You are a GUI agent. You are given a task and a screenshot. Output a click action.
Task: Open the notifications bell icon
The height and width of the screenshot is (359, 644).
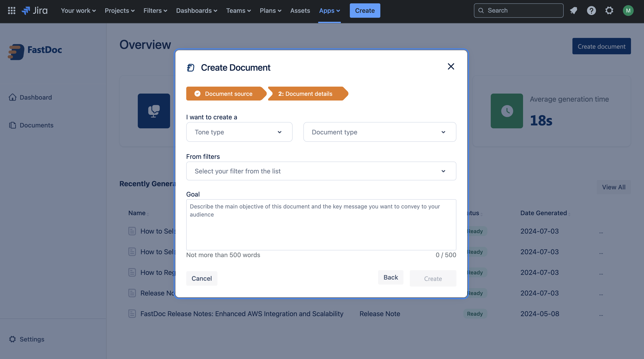pos(574,11)
